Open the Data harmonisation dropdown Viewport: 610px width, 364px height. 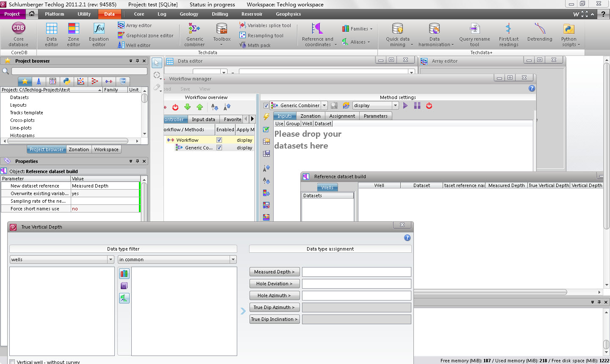(x=452, y=45)
